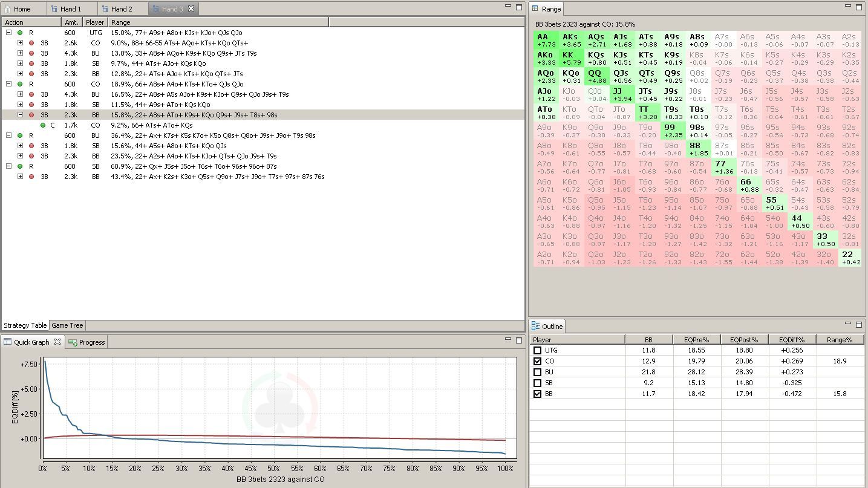Uncheck the CO player checkbox
The width and height of the screenshot is (868, 488).
(537, 361)
